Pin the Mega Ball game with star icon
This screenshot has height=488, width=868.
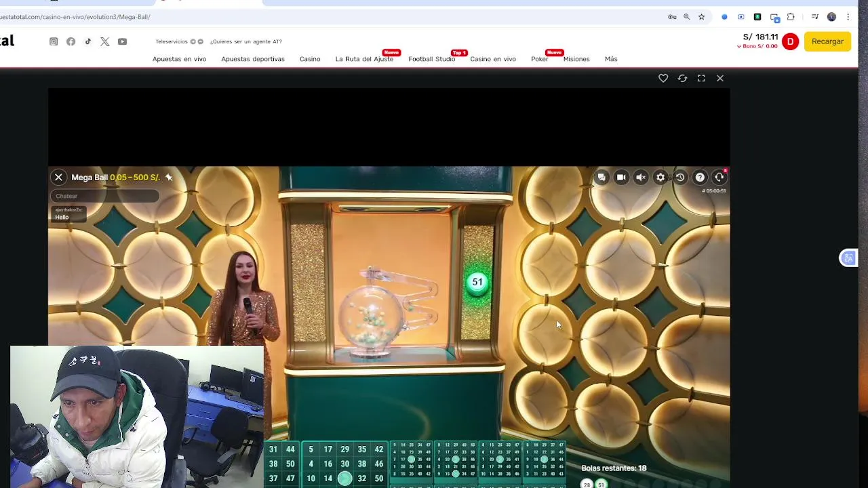tap(169, 178)
